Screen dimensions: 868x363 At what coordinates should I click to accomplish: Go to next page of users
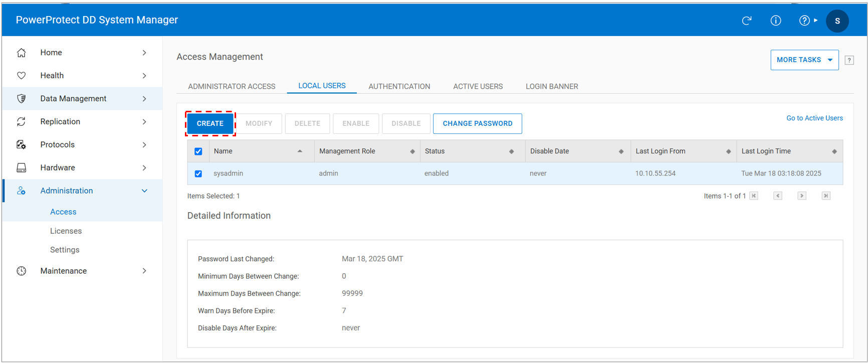coord(802,196)
